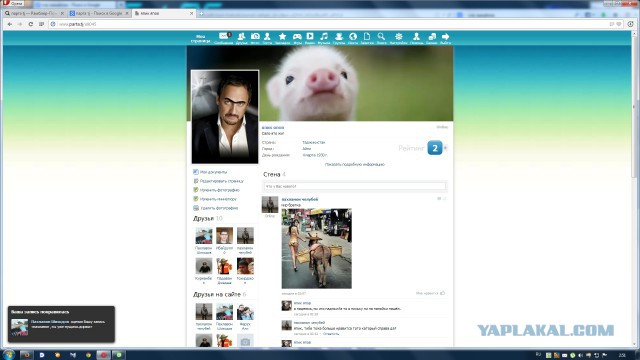Screen dimensions: 640x360
Task: Open third friend thumbnail in Friends
Action: point(245,236)
